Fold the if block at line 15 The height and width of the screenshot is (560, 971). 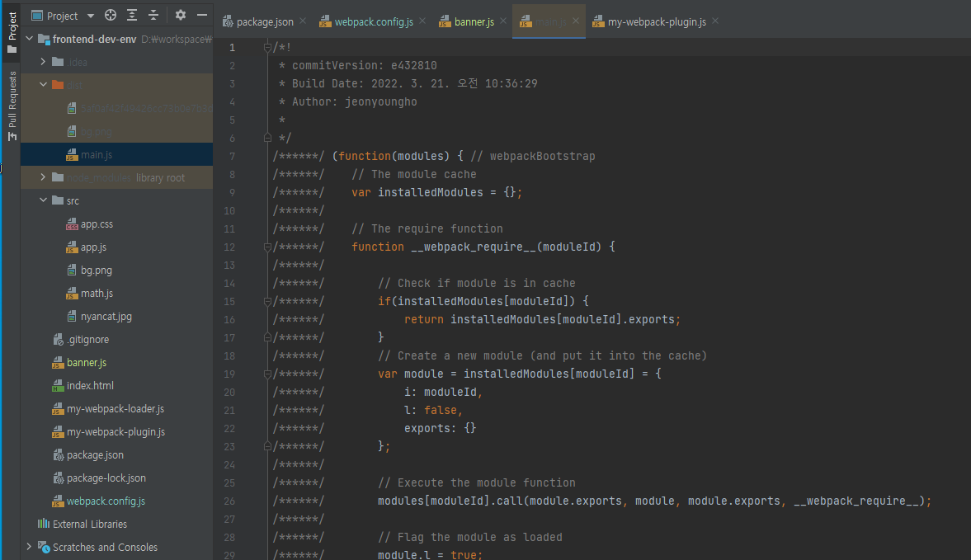(267, 301)
